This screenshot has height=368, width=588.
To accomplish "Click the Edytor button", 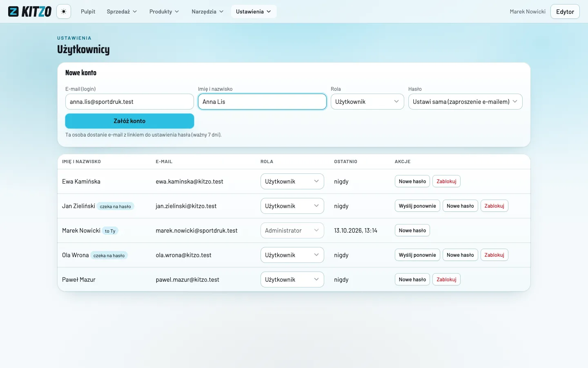I will 565,11.
